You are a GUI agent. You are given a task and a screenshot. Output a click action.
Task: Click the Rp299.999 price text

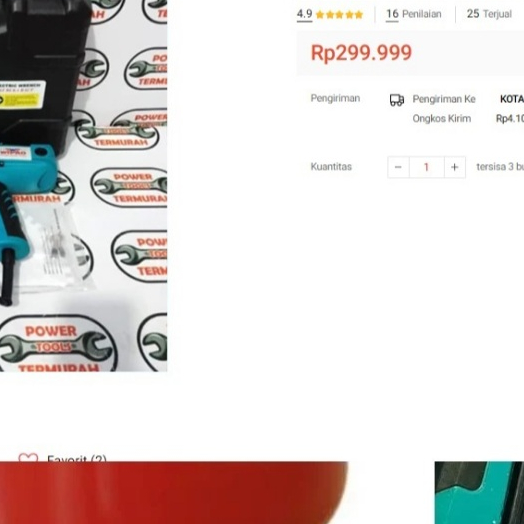[361, 53]
